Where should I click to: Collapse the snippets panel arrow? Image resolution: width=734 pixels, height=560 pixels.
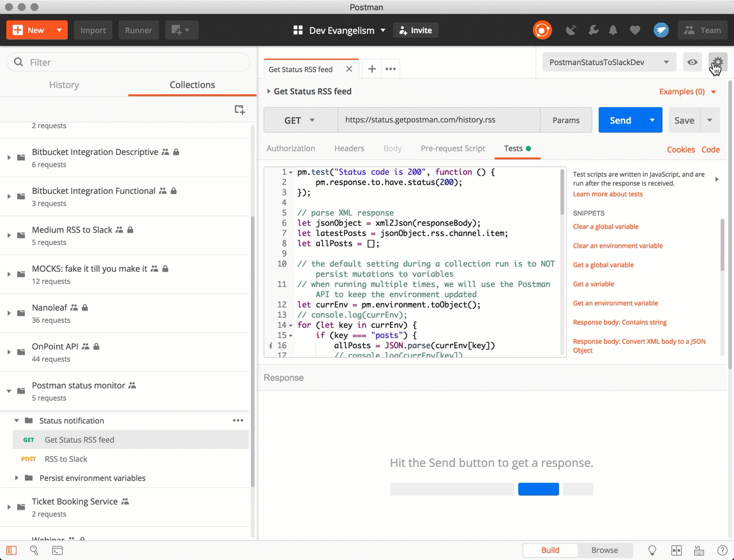click(717, 179)
